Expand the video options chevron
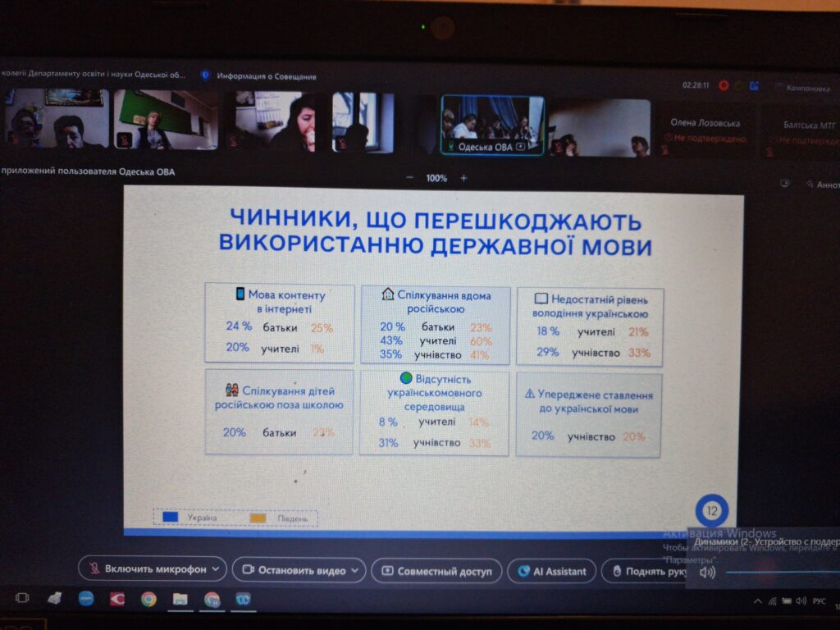Viewport: 840px width, 630px height. (x=355, y=570)
